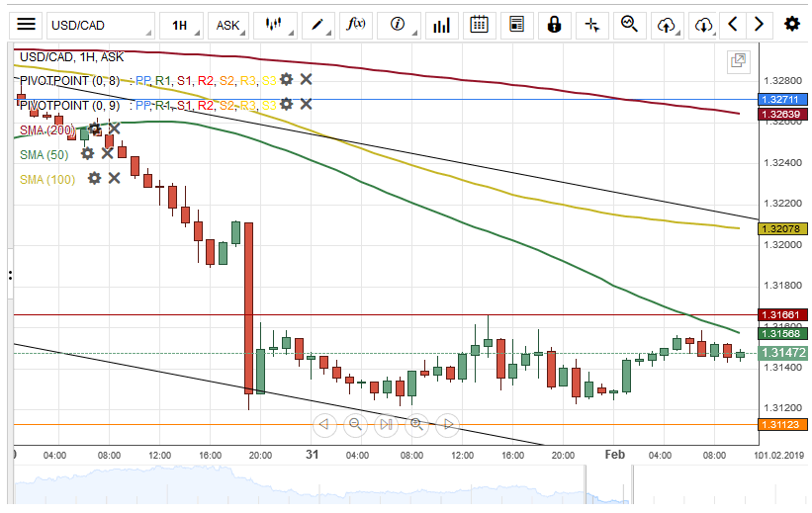Open the USD/CAD instrument selector

click(101, 25)
